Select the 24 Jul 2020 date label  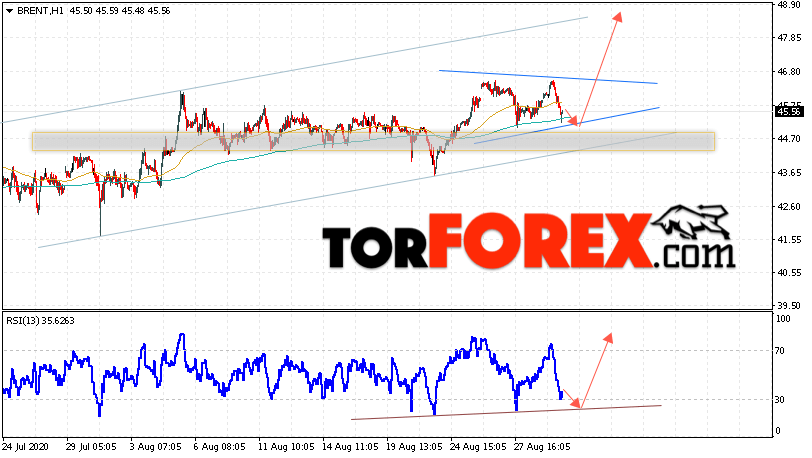[x=25, y=447]
